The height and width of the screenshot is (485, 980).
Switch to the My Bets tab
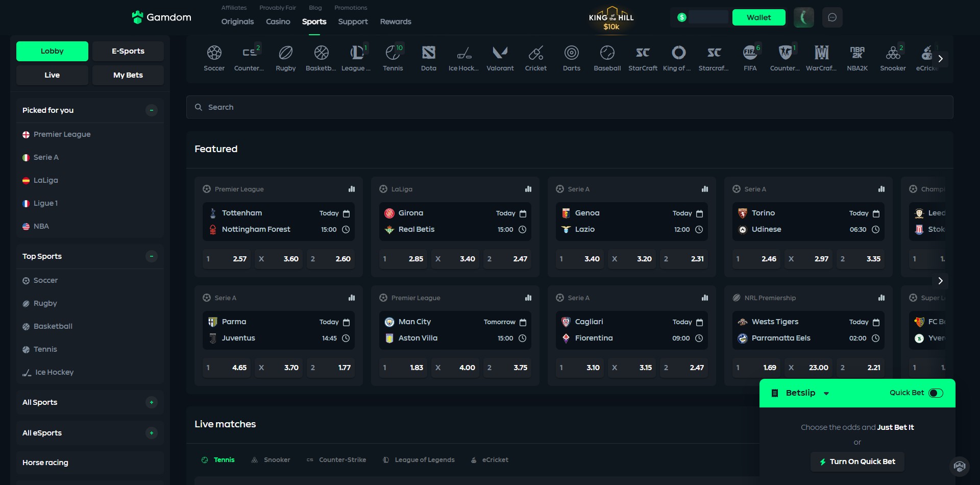click(x=128, y=75)
